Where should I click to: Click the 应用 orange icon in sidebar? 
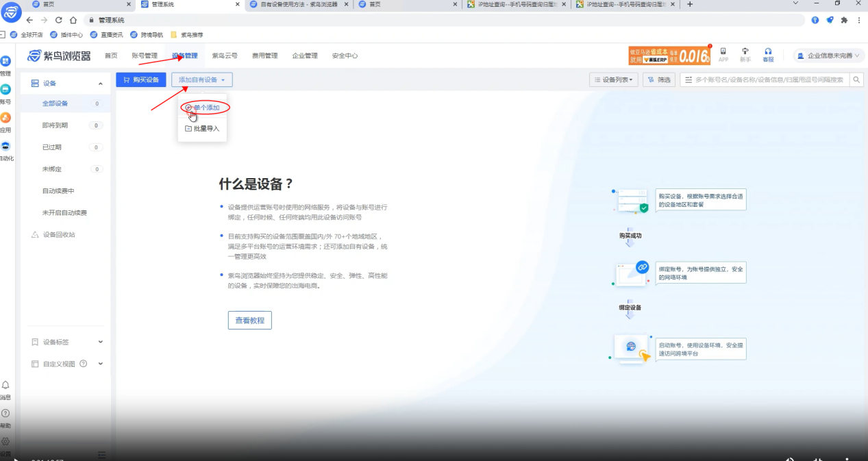click(5, 118)
